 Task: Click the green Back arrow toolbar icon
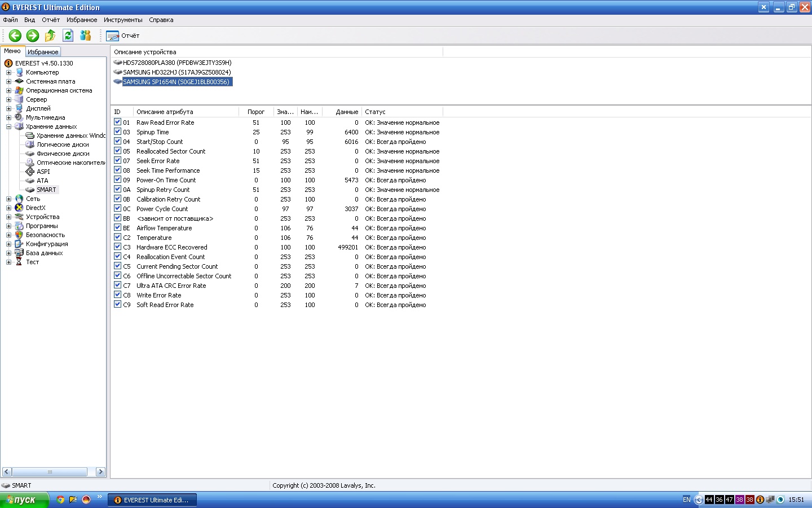[15, 36]
